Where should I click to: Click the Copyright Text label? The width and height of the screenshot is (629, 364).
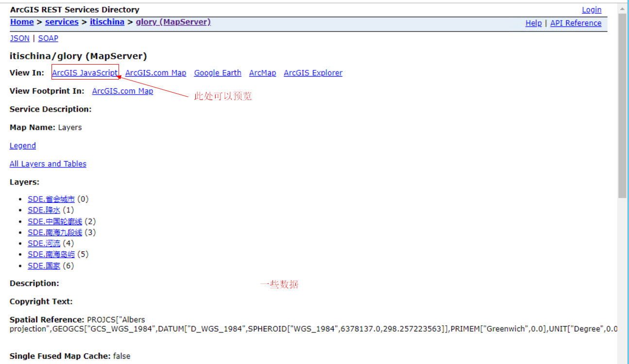coord(41,301)
